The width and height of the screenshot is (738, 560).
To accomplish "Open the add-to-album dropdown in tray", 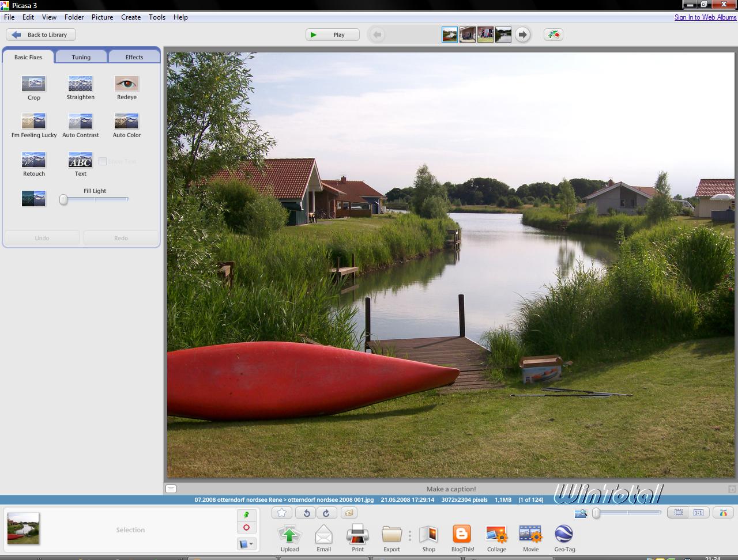I will click(246, 543).
